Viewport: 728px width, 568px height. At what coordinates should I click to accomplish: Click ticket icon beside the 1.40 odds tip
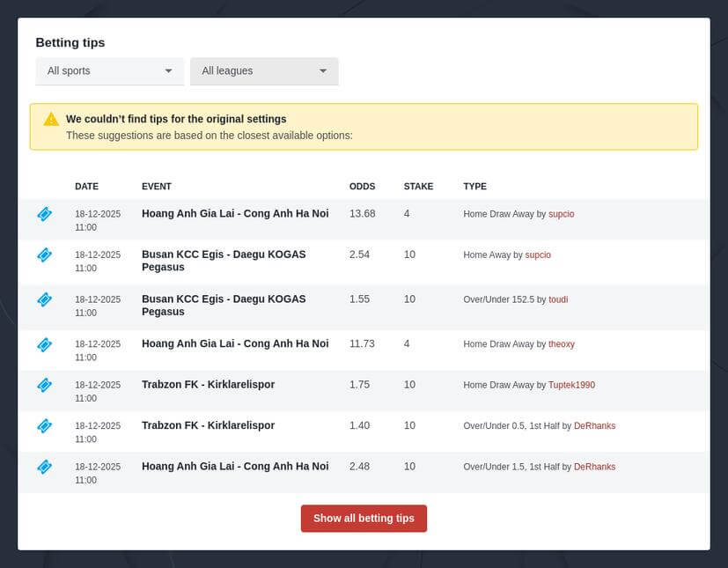tap(44, 426)
